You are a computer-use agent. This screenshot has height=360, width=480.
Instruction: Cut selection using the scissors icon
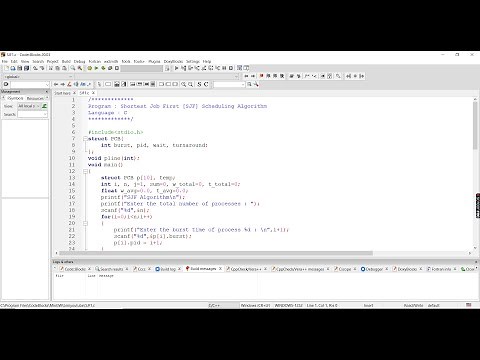click(51, 68)
